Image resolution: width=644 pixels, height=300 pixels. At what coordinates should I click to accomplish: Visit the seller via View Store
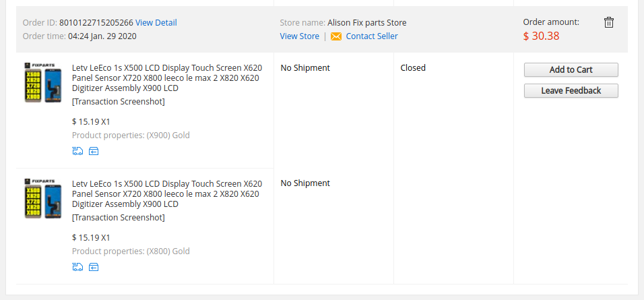point(299,36)
